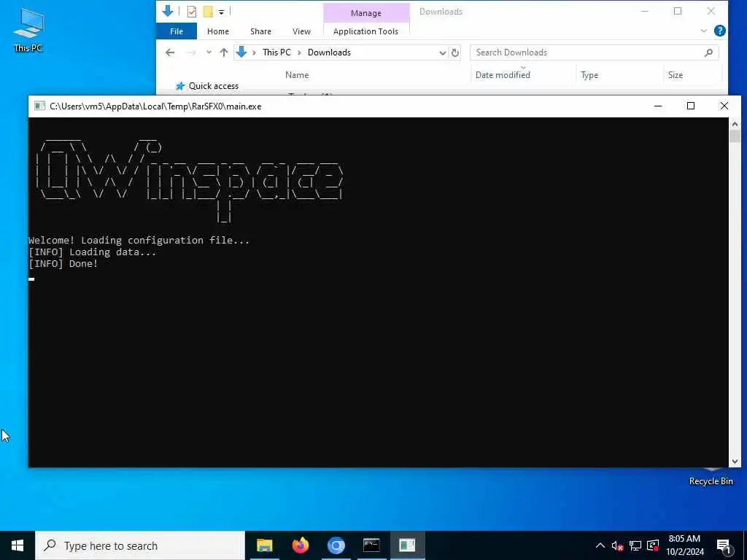Refresh the Downloads folder
The image size is (747, 560).
tap(455, 52)
